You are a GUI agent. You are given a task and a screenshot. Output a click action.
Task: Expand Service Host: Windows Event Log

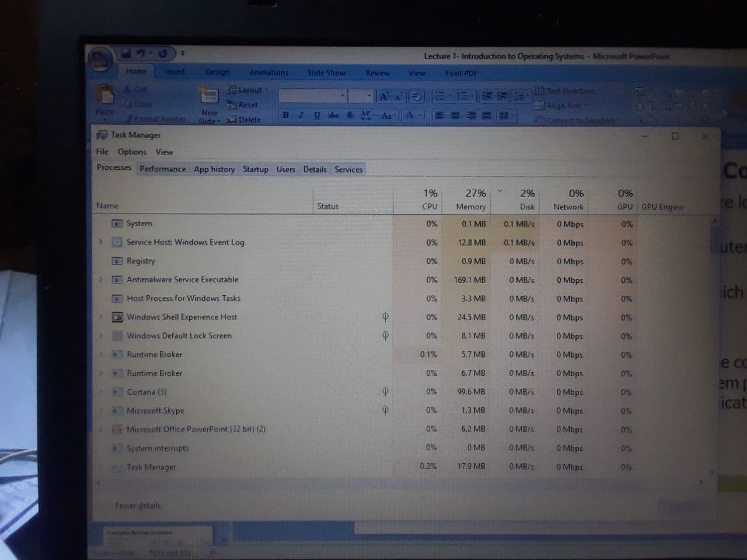100,242
